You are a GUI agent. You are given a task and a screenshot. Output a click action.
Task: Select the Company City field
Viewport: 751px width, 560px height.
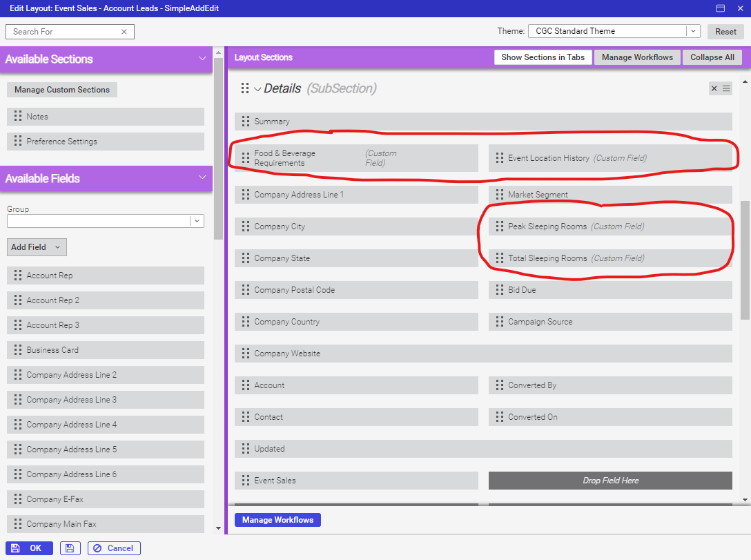tap(356, 226)
